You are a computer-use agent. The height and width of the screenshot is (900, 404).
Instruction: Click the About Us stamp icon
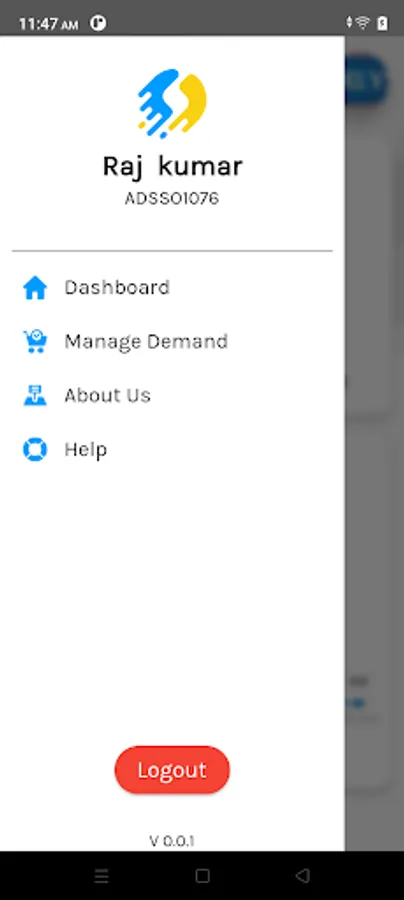coord(35,395)
